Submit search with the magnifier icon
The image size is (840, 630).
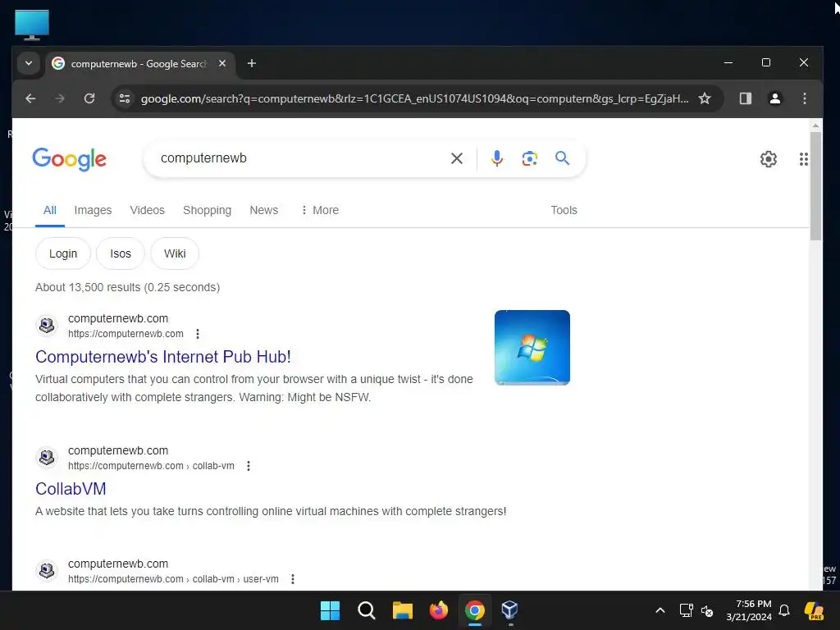[562, 158]
